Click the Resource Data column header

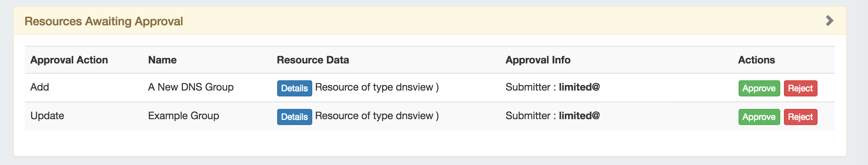[313, 60]
